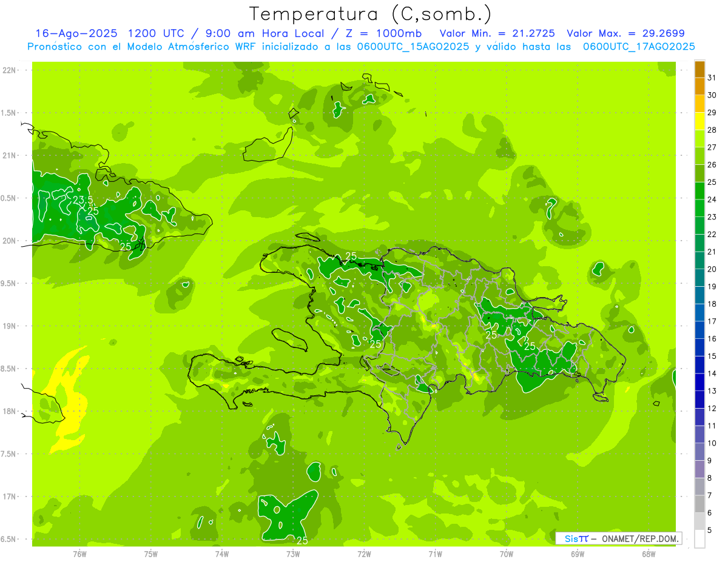Screen dimensions: 728x562
Task: Click the '75W' longitude axis label
Action: coord(151,554)
